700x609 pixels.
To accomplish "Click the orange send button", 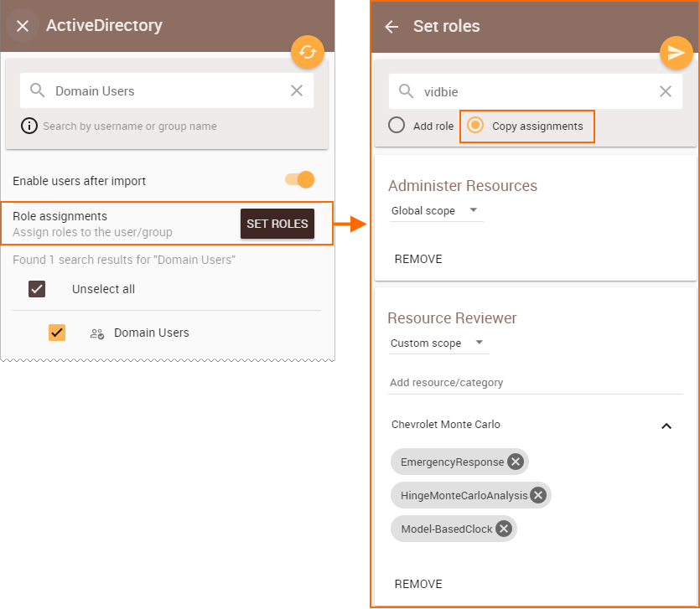I will tap(676, 53).
